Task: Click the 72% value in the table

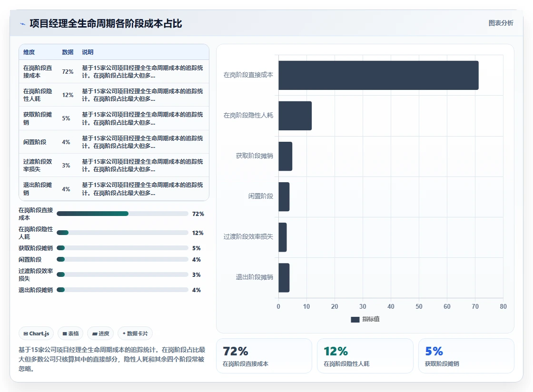Action: point(68,72)
